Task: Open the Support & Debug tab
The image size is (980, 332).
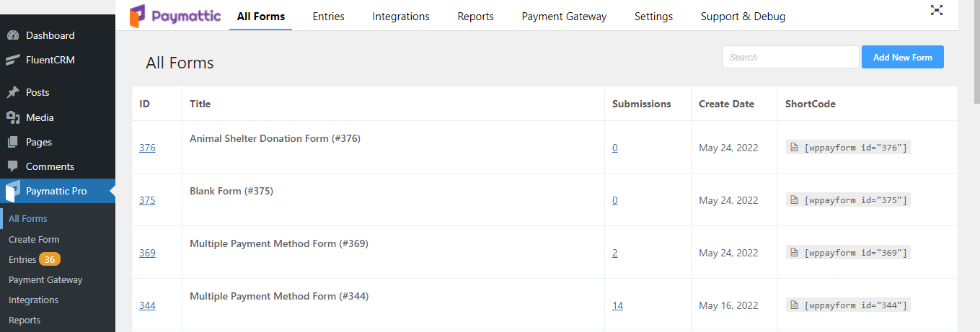Action: tap(743, 16)
